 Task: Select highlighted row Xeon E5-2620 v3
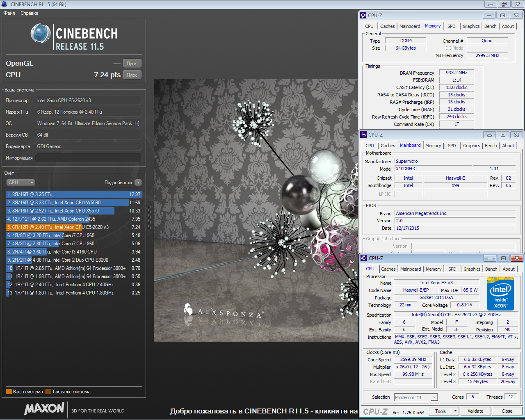pos(74,227)
